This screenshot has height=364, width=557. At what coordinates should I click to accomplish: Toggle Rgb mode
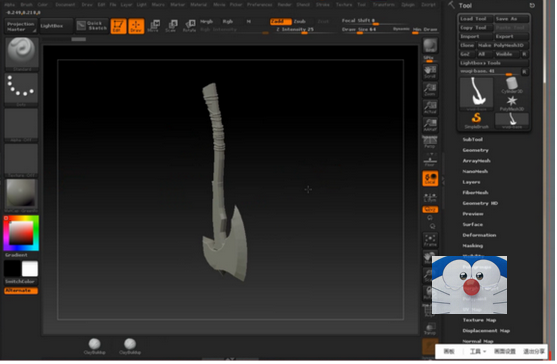pyautogui.click(x=228, y=22)
